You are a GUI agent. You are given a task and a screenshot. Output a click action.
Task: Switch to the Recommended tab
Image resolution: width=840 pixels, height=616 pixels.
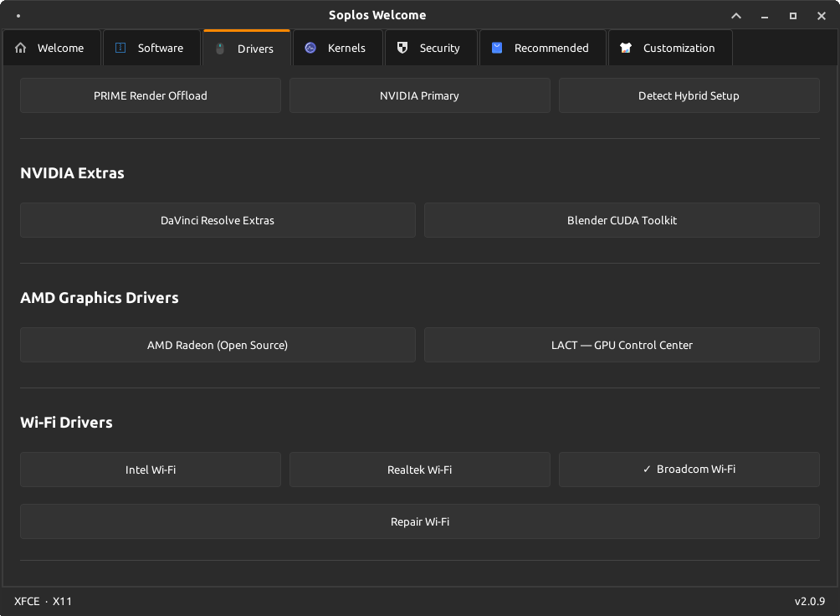point(543,48)
